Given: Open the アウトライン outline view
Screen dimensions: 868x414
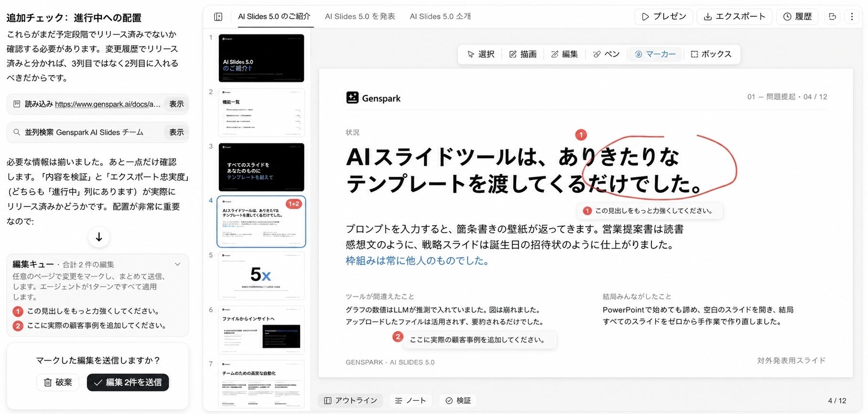Looking at the screenshot, I should point(350,401).
